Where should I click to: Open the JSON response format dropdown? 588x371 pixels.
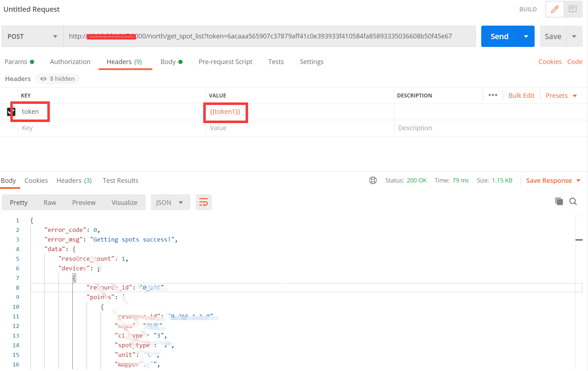tap(170, 202)
